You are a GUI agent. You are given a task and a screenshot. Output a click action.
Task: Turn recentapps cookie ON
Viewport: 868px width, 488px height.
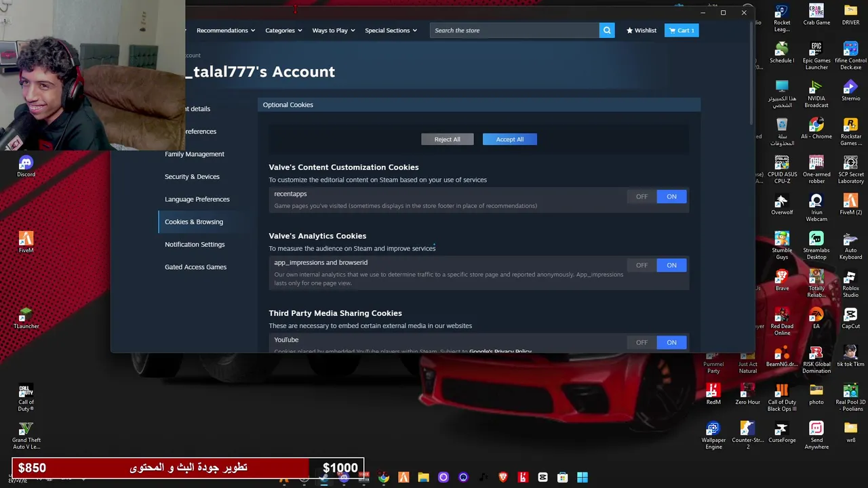671,197
